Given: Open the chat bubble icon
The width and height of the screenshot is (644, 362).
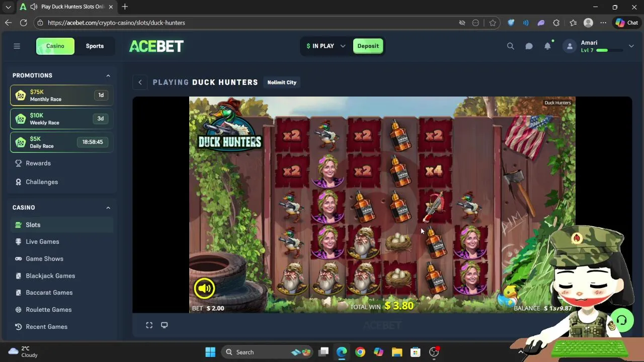Looking at the screenshot, I should [529, 46].
